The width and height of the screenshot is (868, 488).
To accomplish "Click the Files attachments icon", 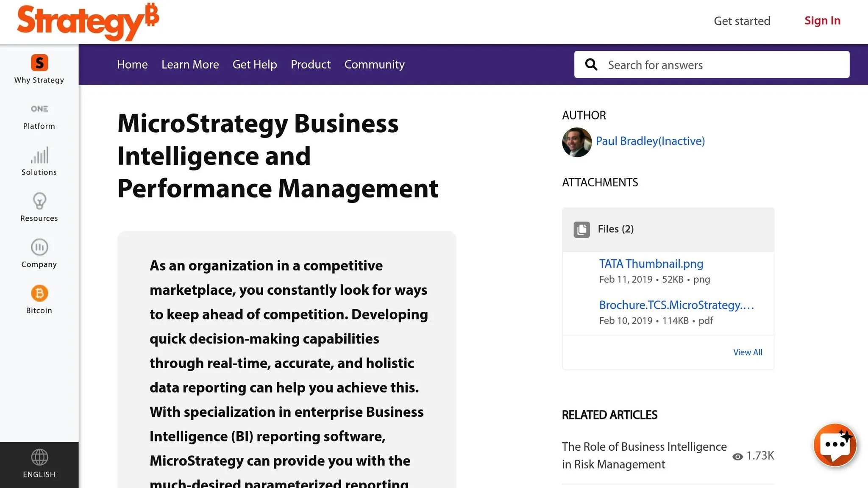I will click(x=581, y=230).
